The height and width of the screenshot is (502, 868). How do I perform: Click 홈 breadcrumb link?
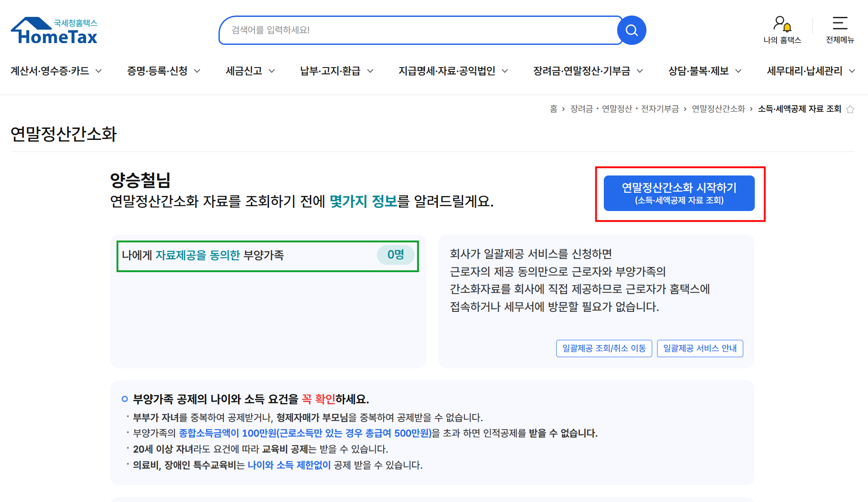(553, 109)
